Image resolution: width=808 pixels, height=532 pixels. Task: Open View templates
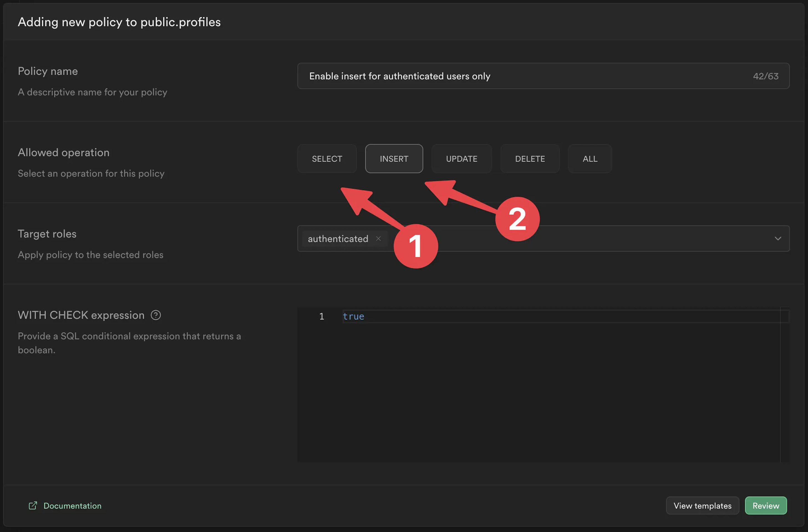(x=702, y=506)
